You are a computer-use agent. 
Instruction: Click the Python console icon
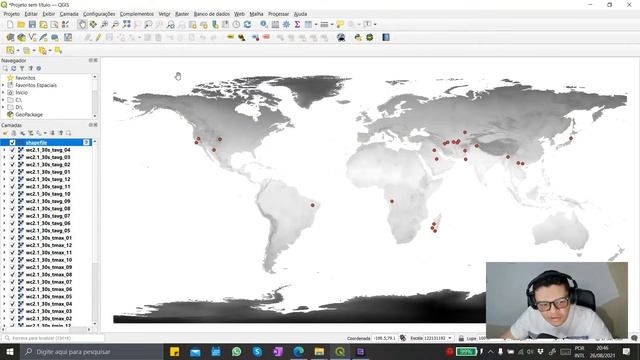click(358, 38)
